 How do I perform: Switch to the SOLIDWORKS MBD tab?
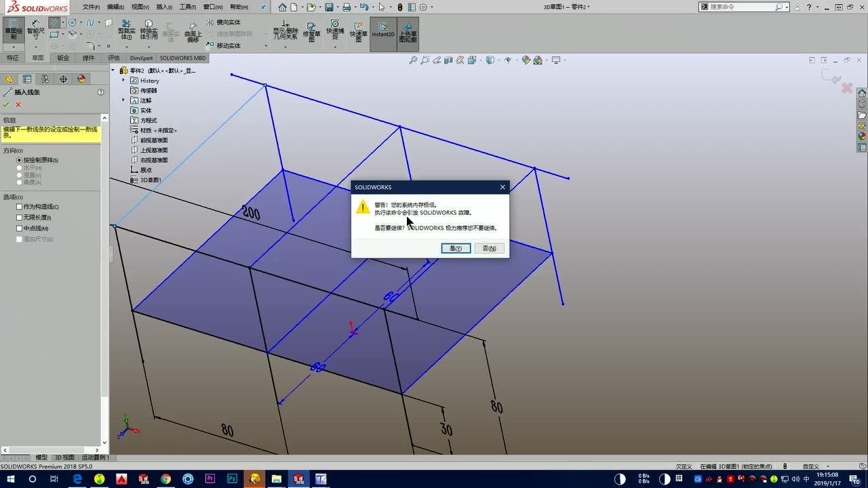pyautogui.click(x=182, y=58)
